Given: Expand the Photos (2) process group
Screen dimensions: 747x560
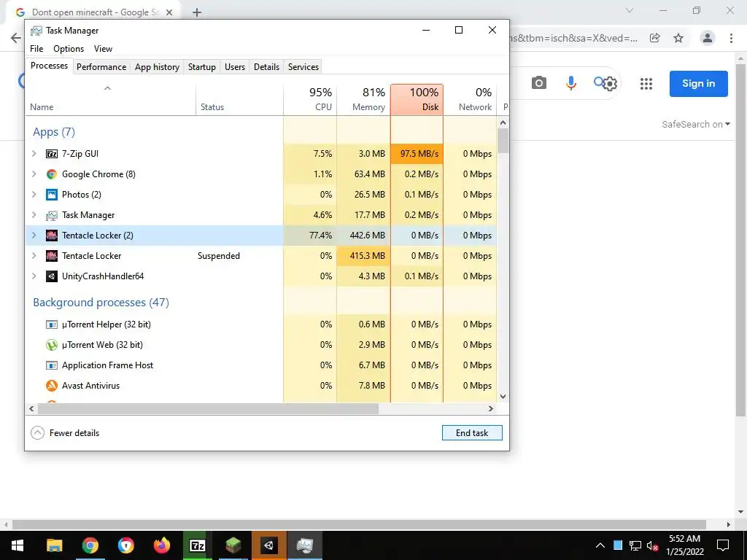Looking at the screenshot, I should click(34, 195).
